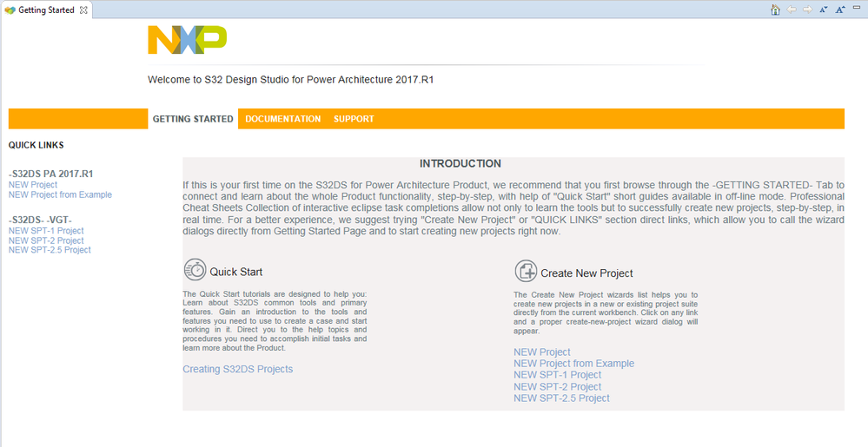Open the SUPPORT tab

(354, 119)
